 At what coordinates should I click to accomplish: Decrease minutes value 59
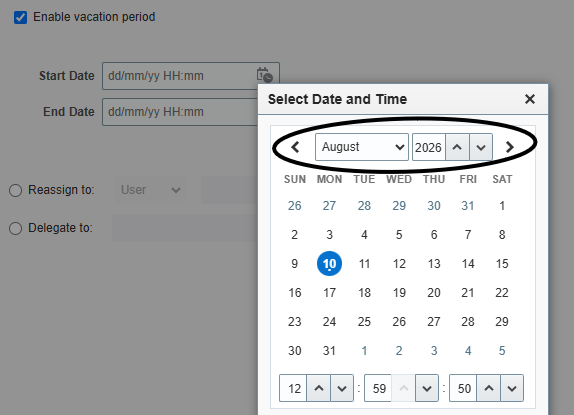pos(427,388)
